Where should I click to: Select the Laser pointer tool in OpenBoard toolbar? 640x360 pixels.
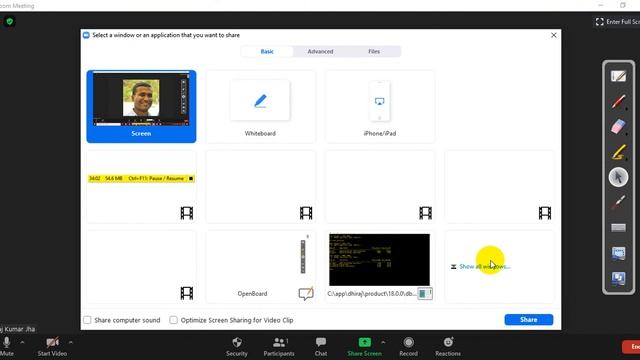[618, 202]
